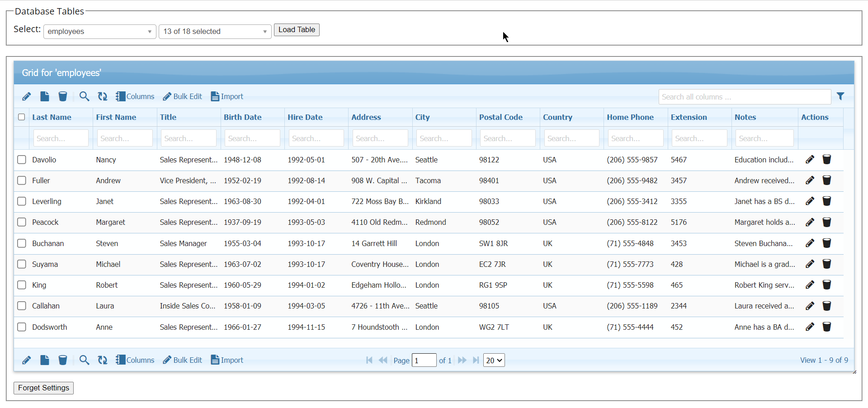Viewport: 868px width, 408px height.
Task: Click the filter funnel icon
Action: coord(840,96)
